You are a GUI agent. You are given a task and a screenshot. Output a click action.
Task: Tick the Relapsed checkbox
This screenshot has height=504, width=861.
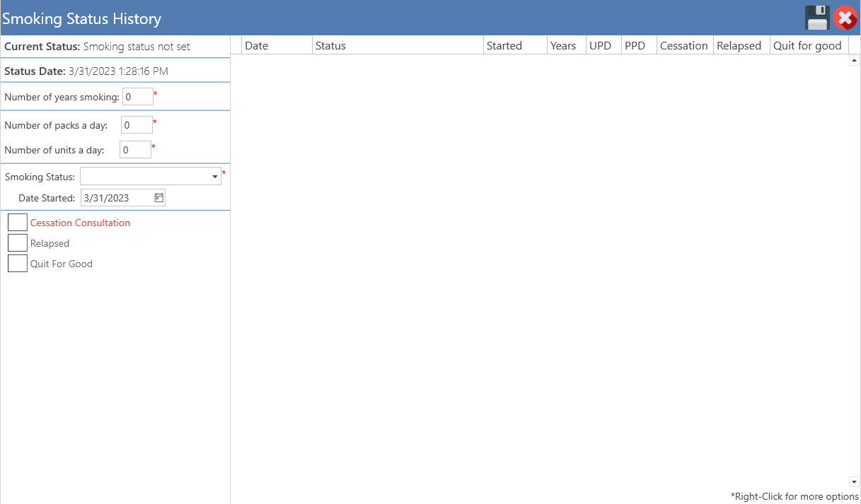click(18, 243)
